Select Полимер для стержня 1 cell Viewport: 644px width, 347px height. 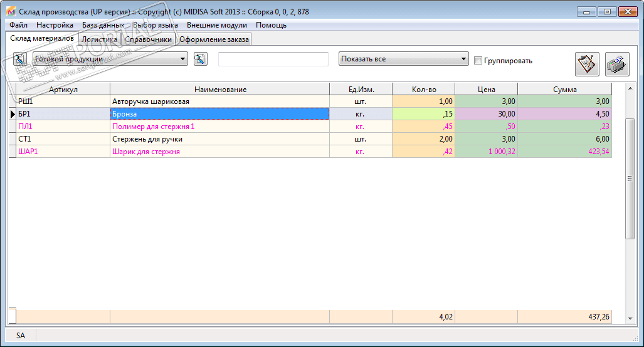pos(219,127)
